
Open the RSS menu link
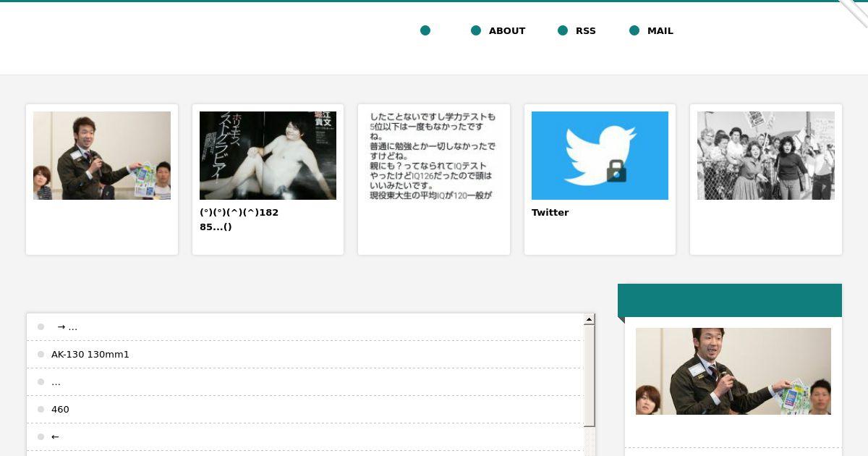[x=586, y=30]
